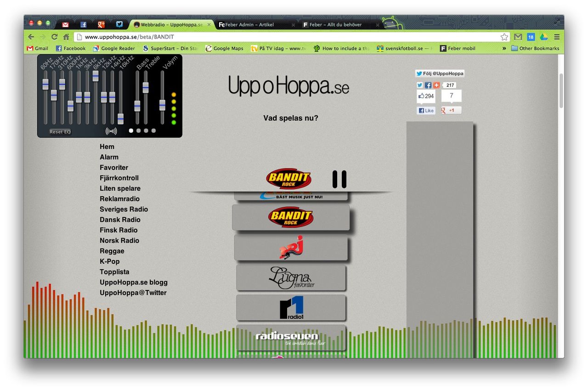The image size is (588, 391).
Task: Adjust the Volym volume slider
Action: click(162, 105)
